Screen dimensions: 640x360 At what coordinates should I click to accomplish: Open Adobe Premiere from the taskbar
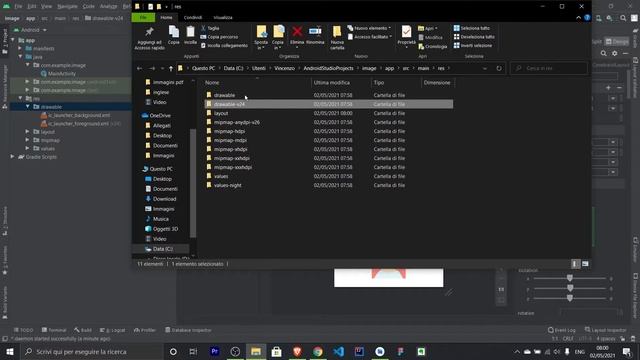tap(214, 351)
